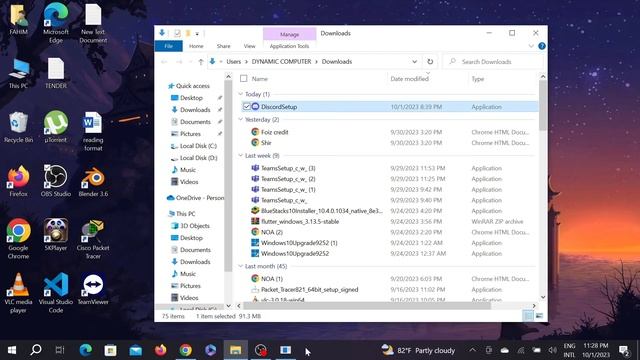The image size is (640, 360).
Task: Uncheck the DiscordSetup file checkbox
Action: tap(247, 107)
